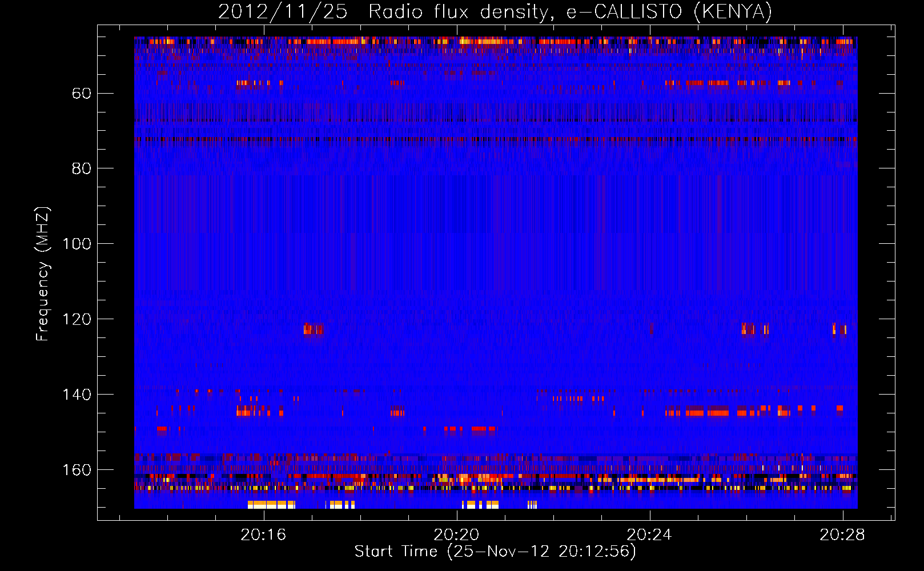The image size is (924, 571).
Task: Click the 20:24 time tick label
Action: click(649, 535)
